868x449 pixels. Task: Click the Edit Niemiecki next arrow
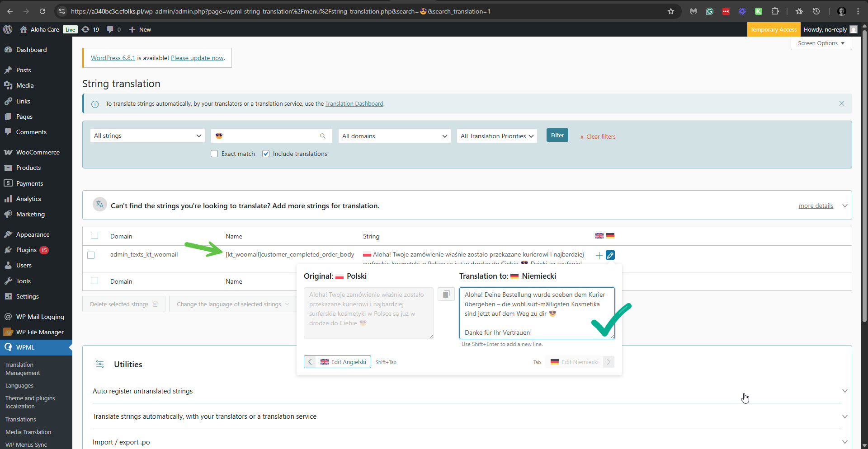point(609,362)
